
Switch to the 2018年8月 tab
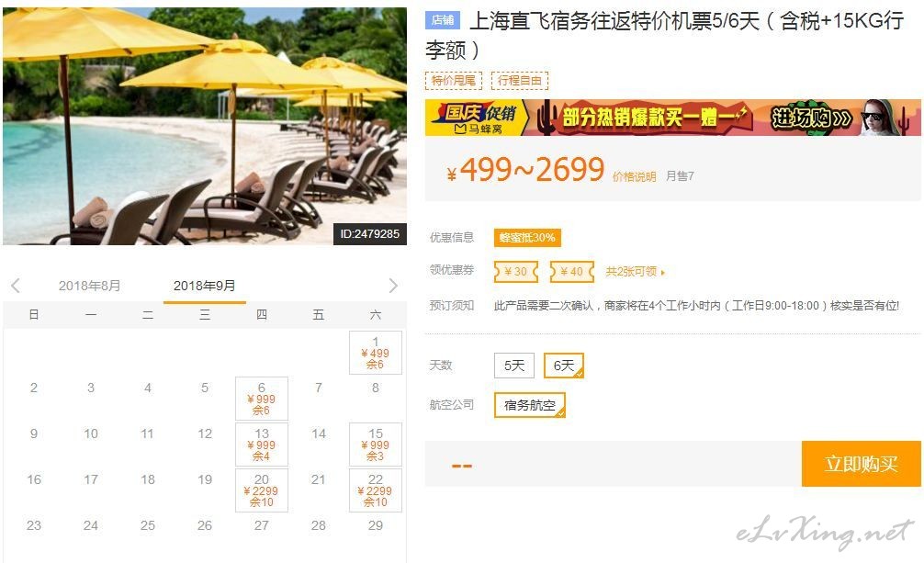point(90,286)
